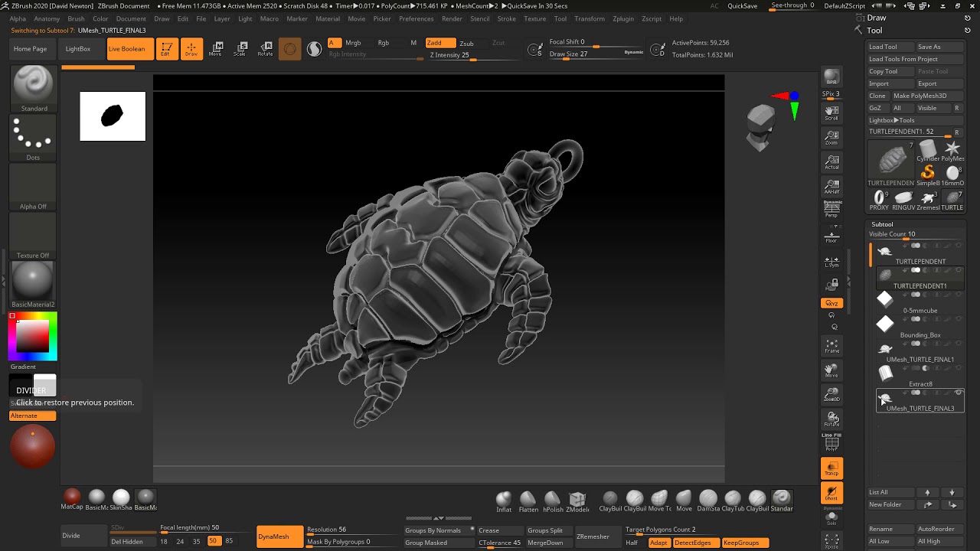Click the QuickSave button
Image resolution: width=980 pixels, height=551 pixels.
point(742,5)
